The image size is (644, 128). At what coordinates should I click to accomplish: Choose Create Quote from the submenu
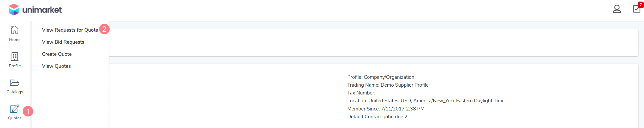(x=57, y=54)
